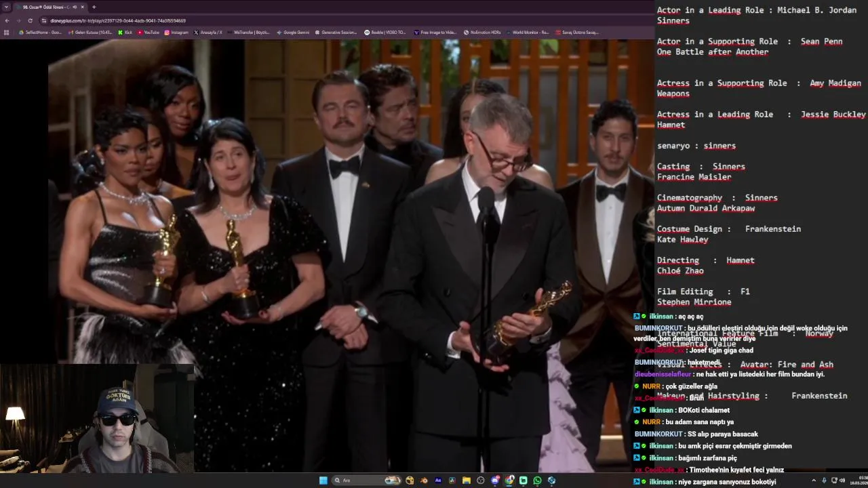Click the 'Film Editing : F1' line
The width and height of the screenshot is (868, 488).
point(703,291)
